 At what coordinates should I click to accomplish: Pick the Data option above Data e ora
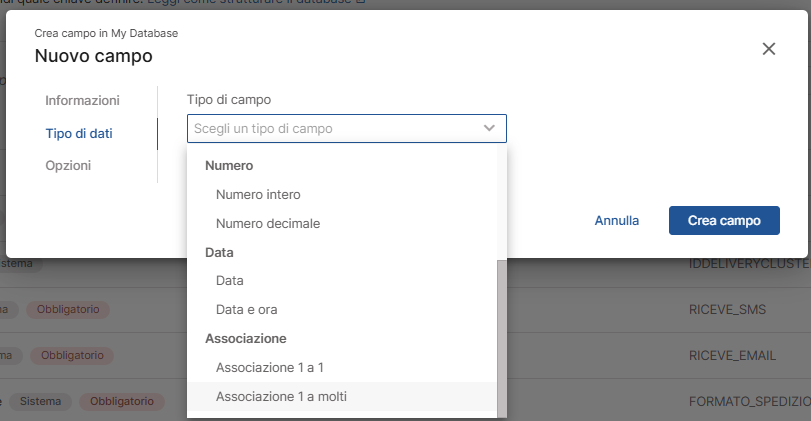click(230, 281)
